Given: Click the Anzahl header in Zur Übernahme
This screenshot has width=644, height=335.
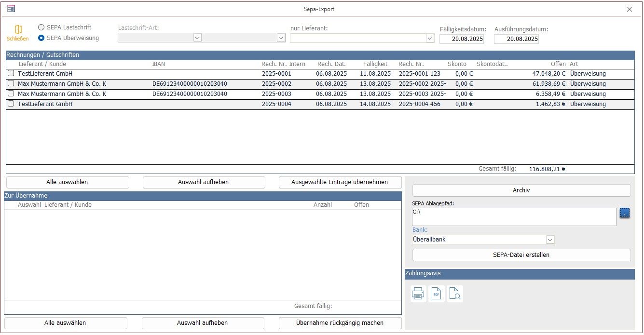Looking at the screenshot, I should [x=323, y=205].
